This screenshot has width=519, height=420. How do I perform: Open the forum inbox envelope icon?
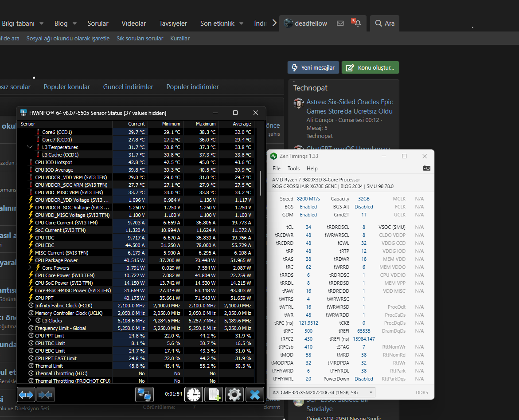pos(340,23)
